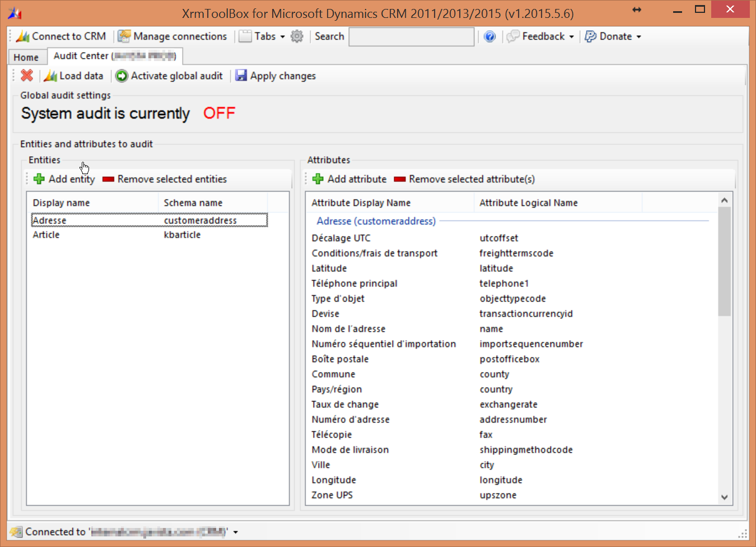Viewport: 756px width, 547px height.
Task: Click the XrmToolBox title bar app icon
Action: tap(15, 12)
